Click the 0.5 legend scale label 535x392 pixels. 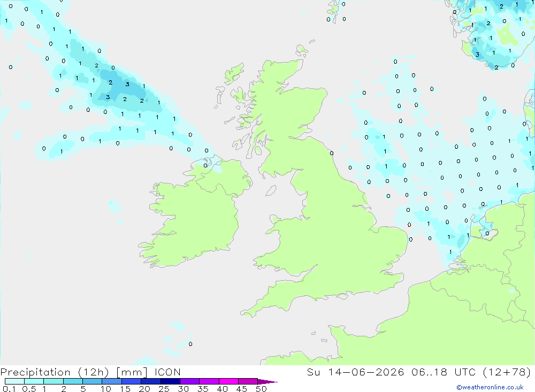(x=29, y=389)
